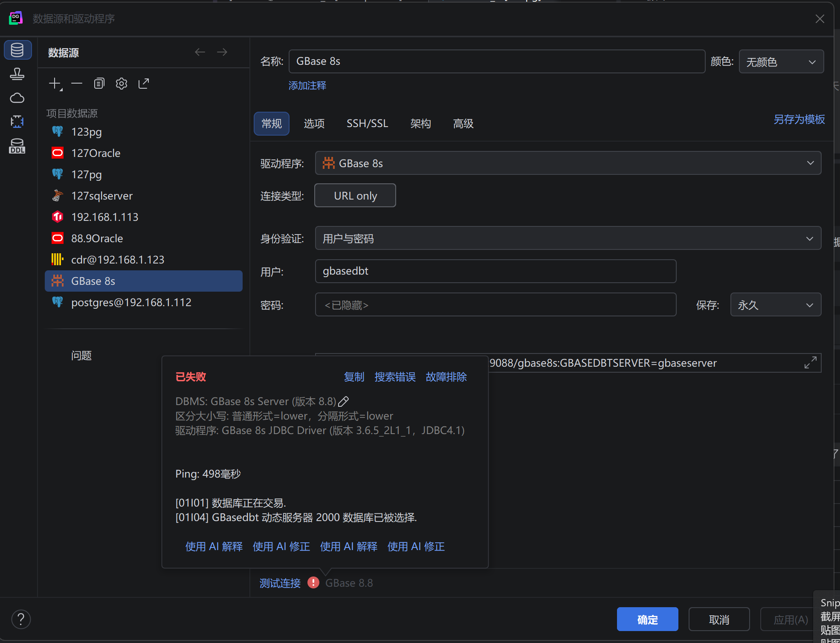
Task: Open connection type URL only selector
Action: click(x=355, y=196)
